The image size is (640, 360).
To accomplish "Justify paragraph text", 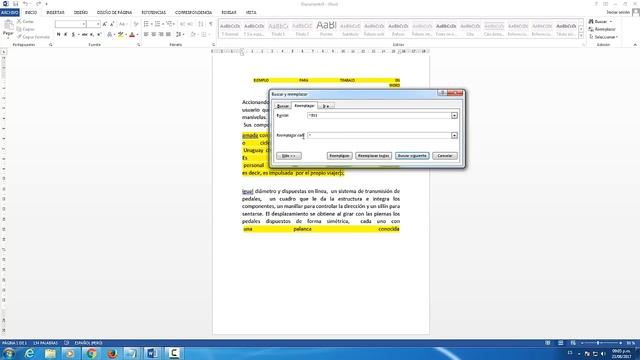I will coord(168,35).
